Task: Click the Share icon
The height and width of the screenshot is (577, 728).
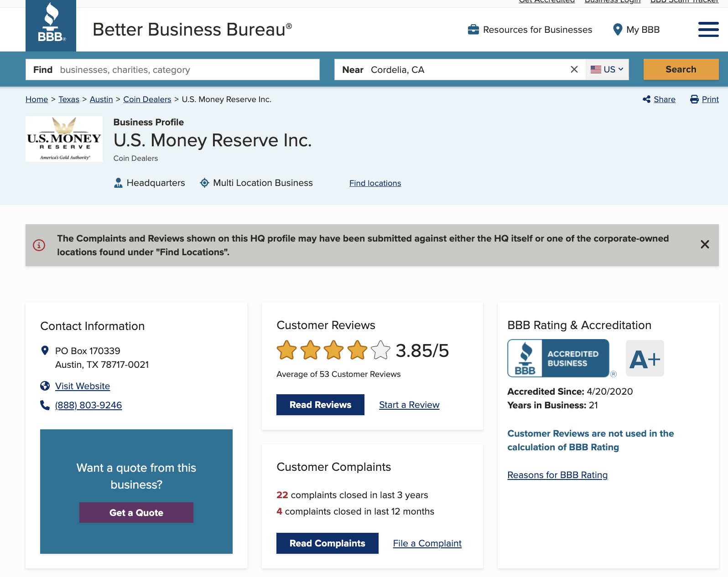Action: point(646,99)
